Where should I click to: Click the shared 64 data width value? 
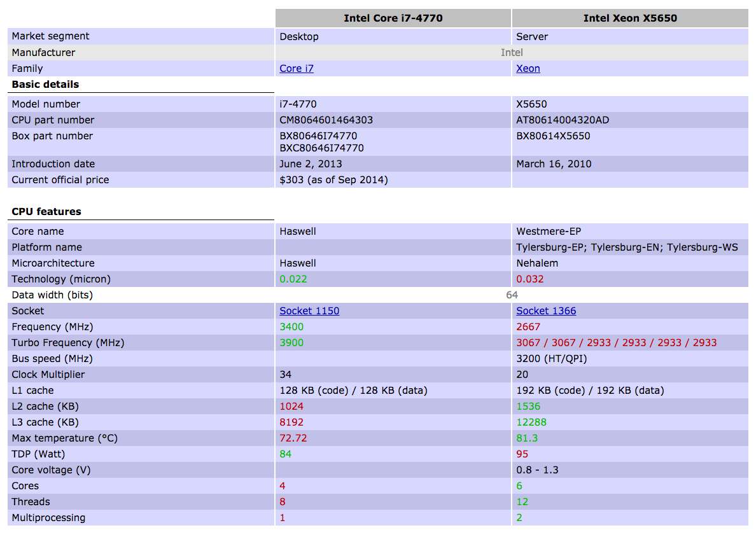click(x=512, y=295)
